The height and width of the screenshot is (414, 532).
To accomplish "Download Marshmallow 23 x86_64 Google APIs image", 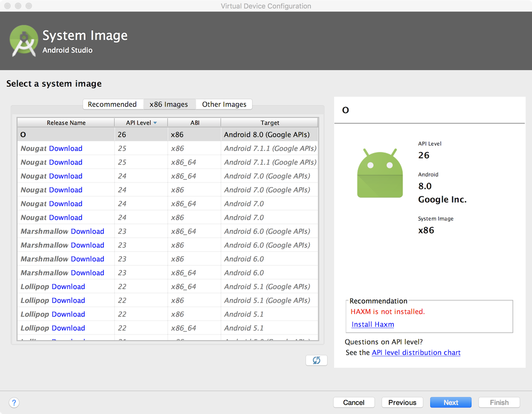I will [87, 231].
